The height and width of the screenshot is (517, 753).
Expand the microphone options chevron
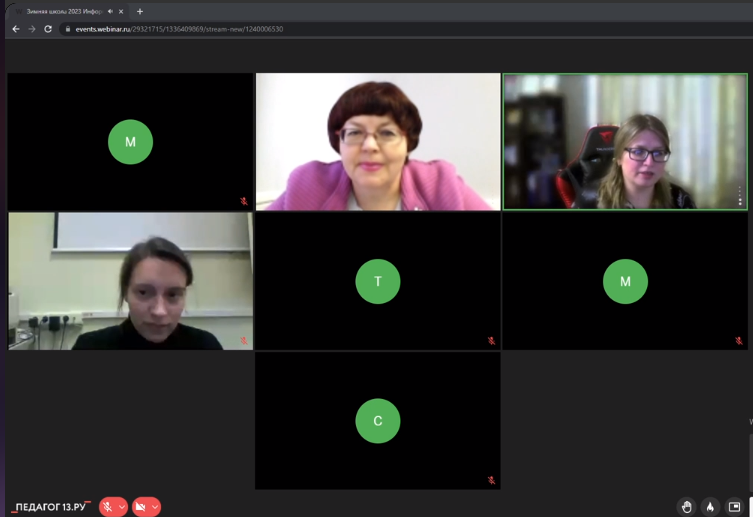pos(122,507)
